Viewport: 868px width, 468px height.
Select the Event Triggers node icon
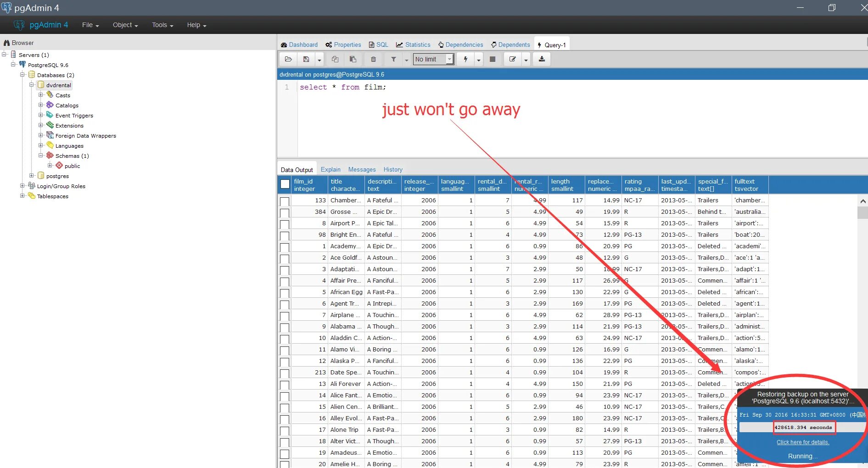click(50, 115)
